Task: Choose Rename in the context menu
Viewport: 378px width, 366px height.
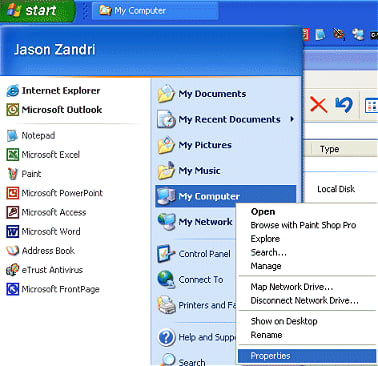Action: pos(266,335)
